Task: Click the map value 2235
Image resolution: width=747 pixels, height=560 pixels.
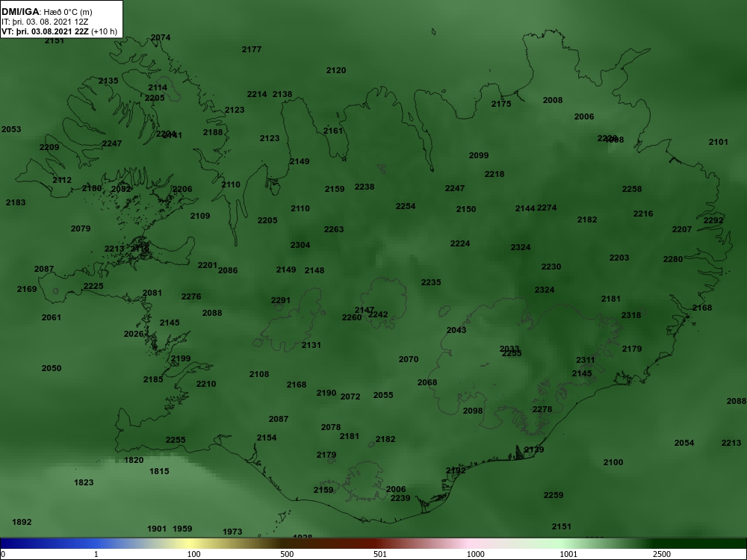Action: [431, 282]
